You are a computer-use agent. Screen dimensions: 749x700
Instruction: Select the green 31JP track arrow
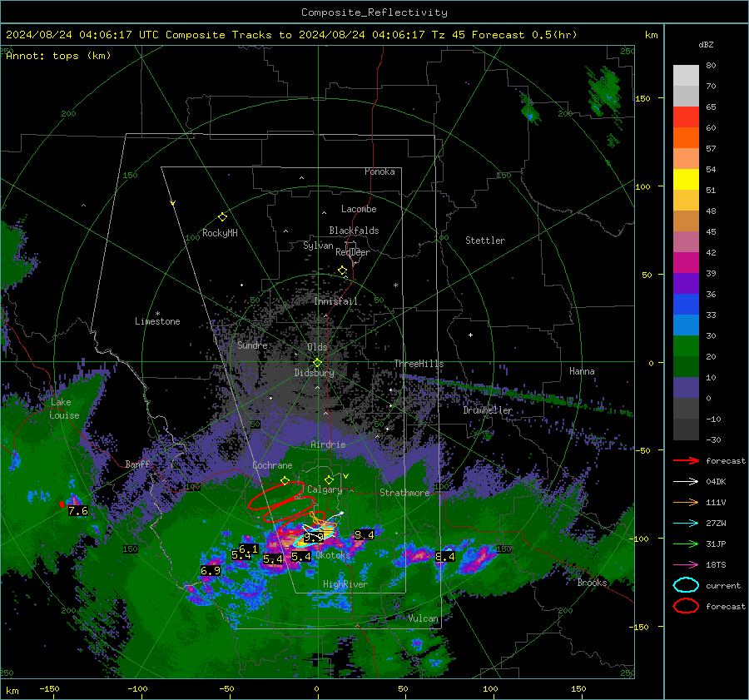tap(686, 544)
